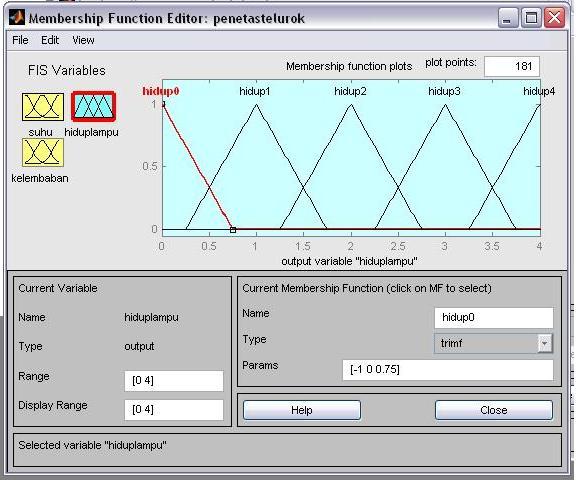Select the hidup4 membership function label
The height and width of the screenshot is (482, 578).
539,91
